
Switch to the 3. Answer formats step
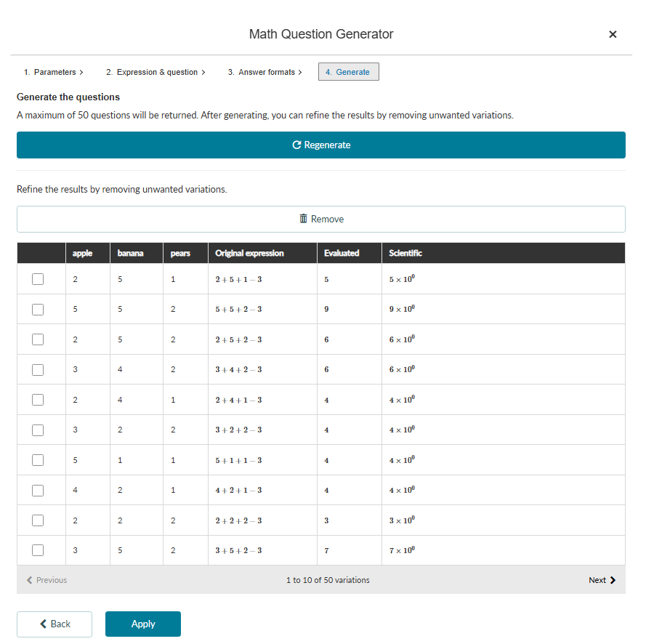pos(265,72)
